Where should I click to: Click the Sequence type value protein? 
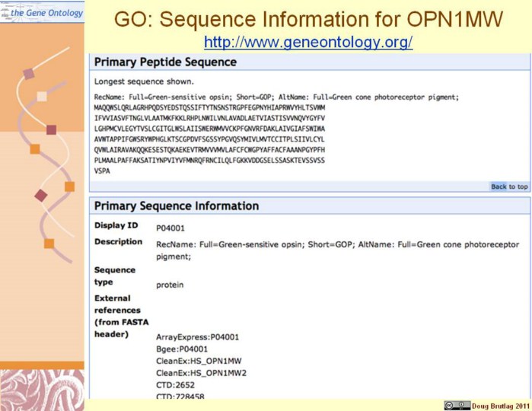(170, 285)
